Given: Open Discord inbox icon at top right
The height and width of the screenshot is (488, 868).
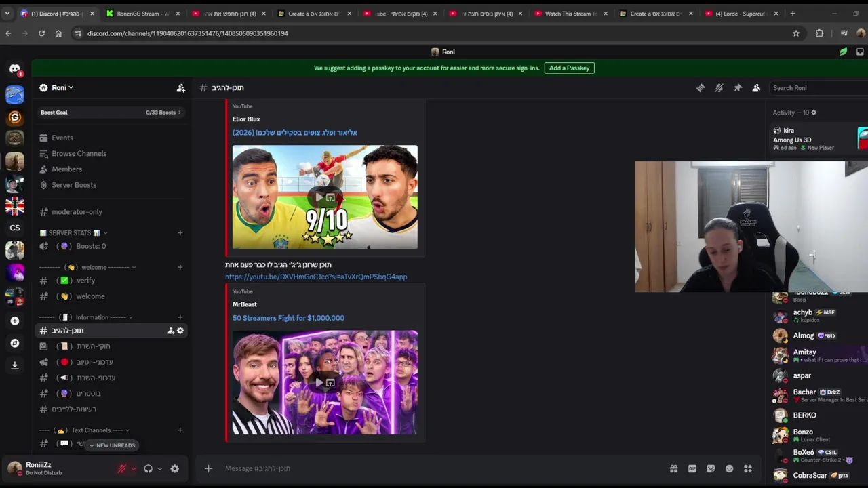Looking at the screenshot, I should (860, 52).
